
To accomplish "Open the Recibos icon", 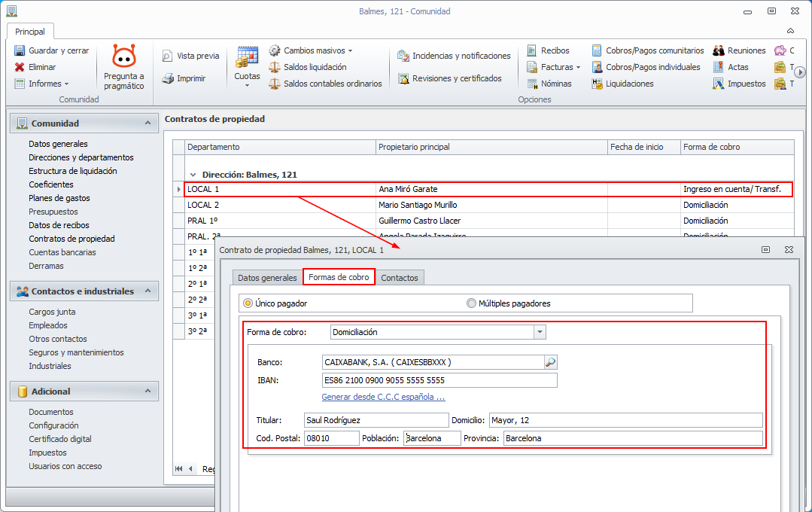I will coord(532,50).
